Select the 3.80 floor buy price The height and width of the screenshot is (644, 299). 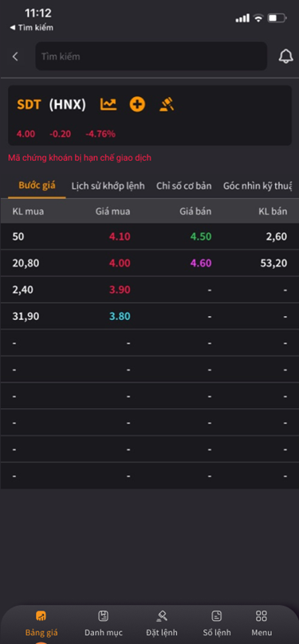[120, 317]
